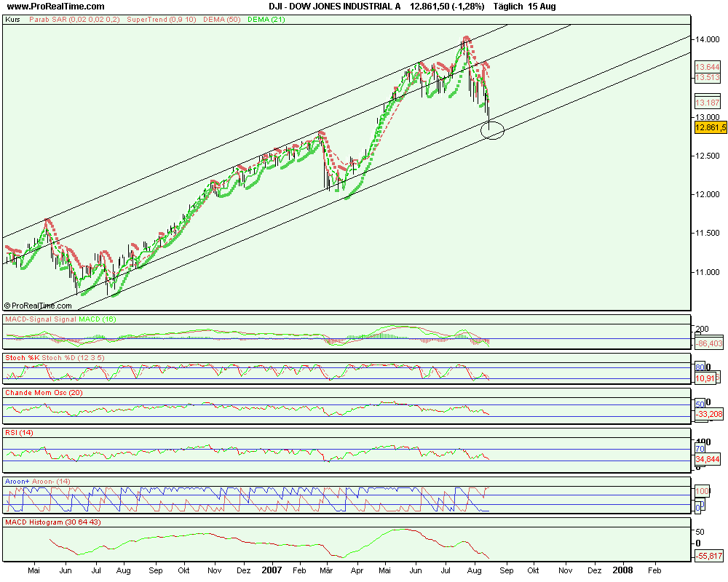
Task: Click the Apr month label on time axis
Action: [357, 570]
